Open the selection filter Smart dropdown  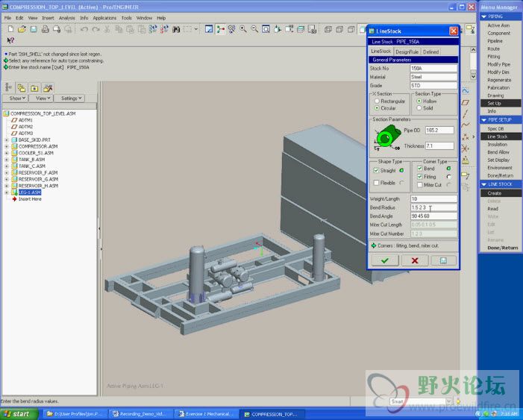click(448, 401)
